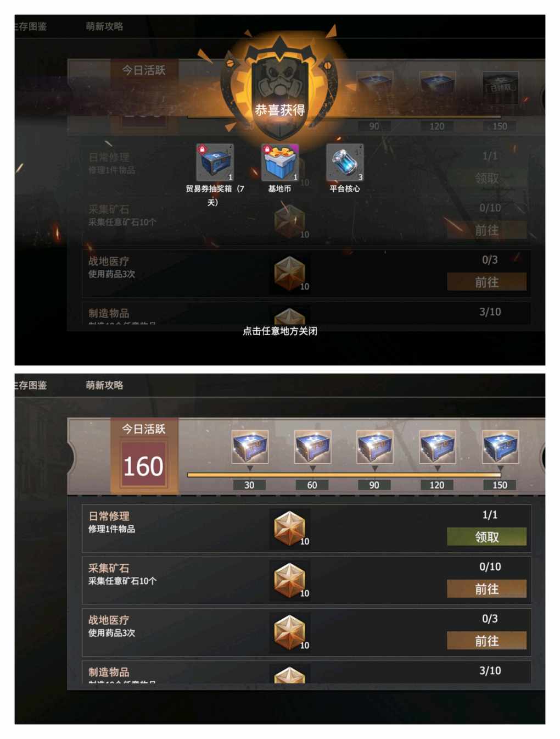Tap 前往 for the 采集矿石 task

(x=487, y=589)
